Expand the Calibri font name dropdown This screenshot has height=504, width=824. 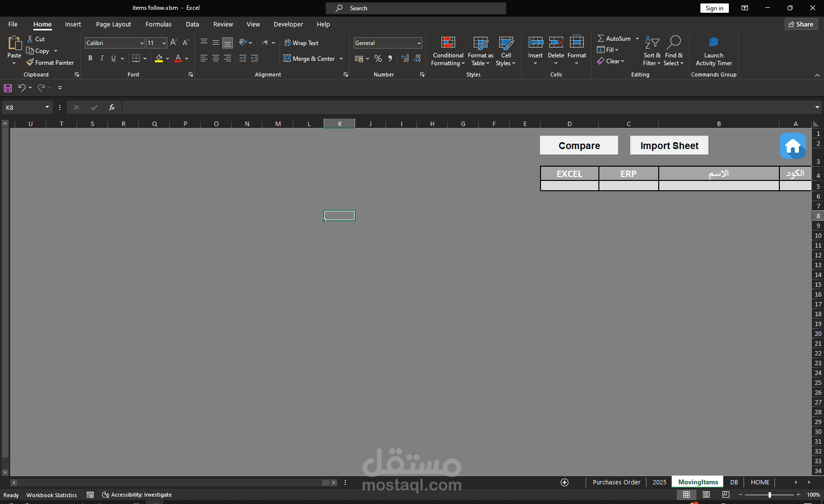[x=142, y=43]
